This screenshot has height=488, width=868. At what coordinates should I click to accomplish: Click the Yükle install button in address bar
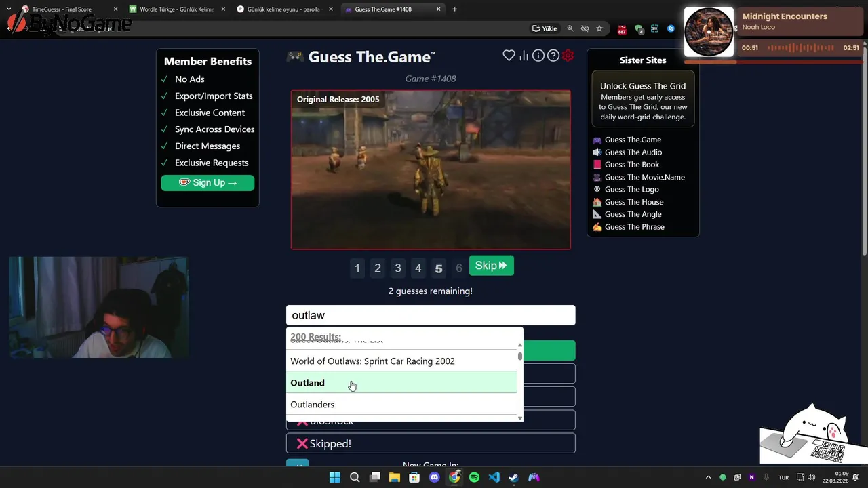545,28
